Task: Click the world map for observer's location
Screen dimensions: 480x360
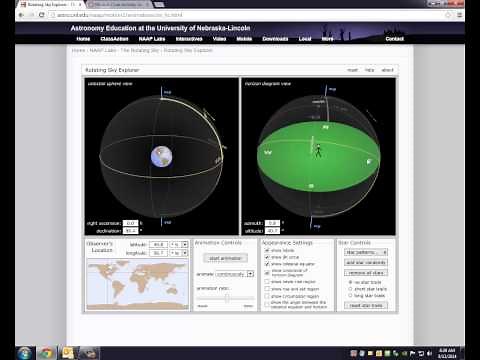Action: [137, 285]
